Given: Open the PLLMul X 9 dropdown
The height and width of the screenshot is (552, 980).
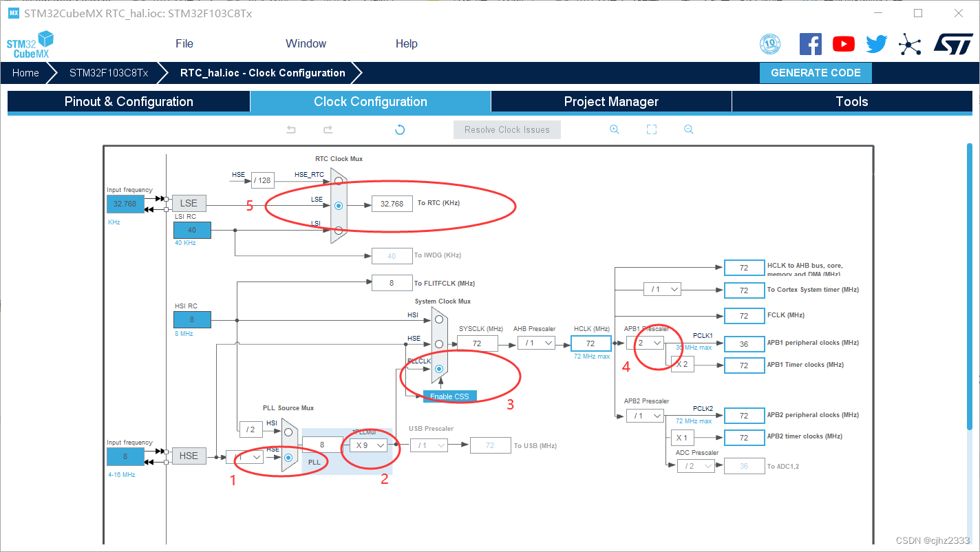Looking at the screenshot, I should (367, 445).
